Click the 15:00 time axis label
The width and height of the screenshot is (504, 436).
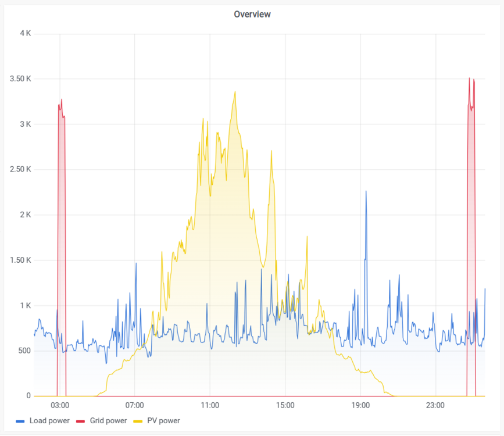coord(285,405)
